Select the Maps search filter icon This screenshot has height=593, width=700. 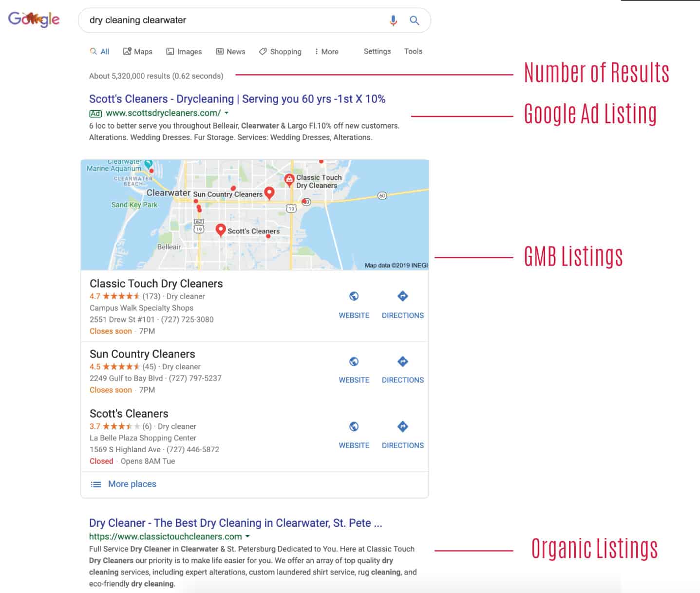click(126, 51)
